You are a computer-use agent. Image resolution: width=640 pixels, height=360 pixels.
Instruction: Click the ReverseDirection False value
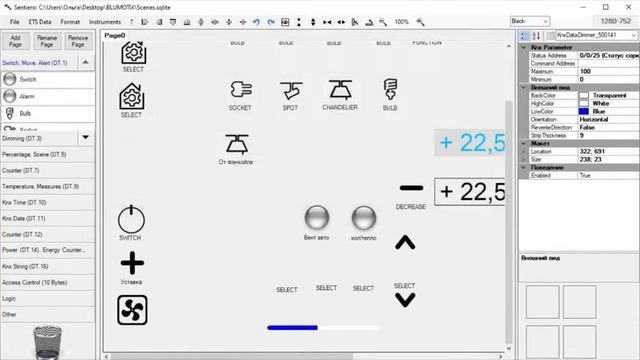(609, 127)
